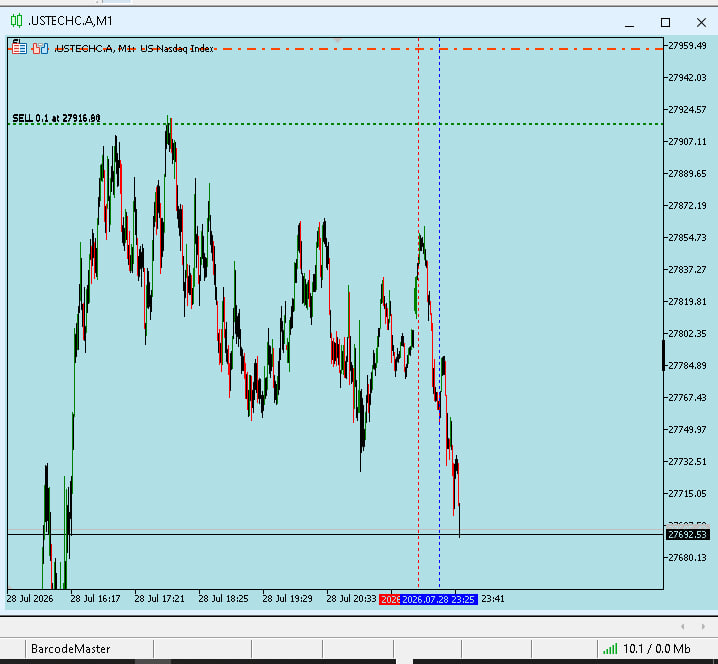
Task: Click the current price label 27692.53
Action: [x=687, y=534]
